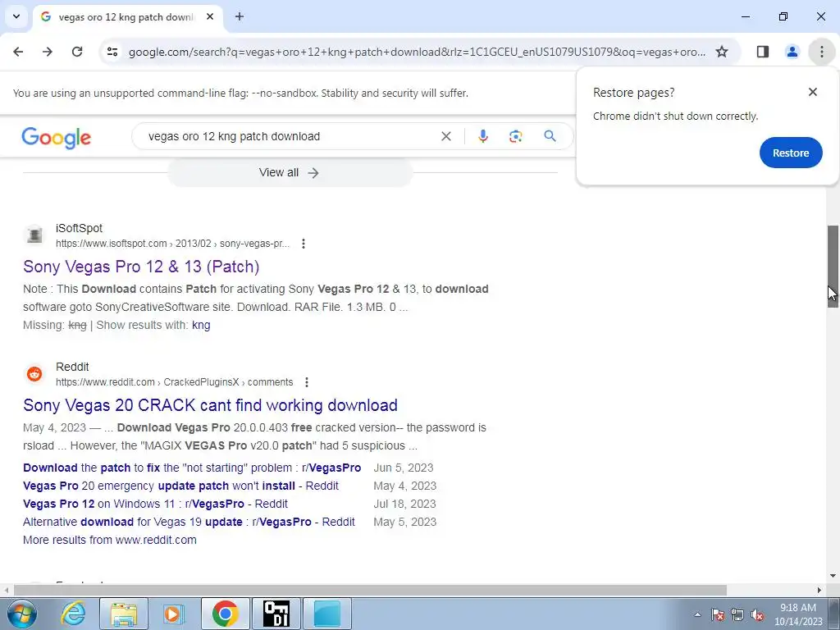
Task: Open Download the patch to fix link
Action: [192, 468]
